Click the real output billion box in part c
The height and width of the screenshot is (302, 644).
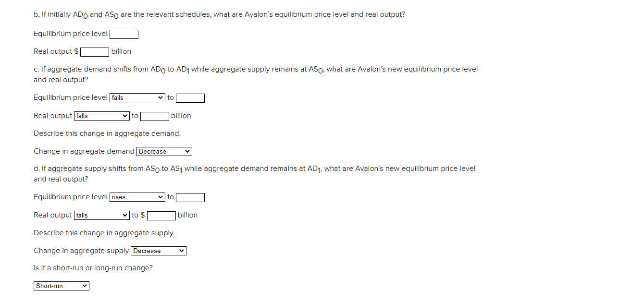coord(154,116)
